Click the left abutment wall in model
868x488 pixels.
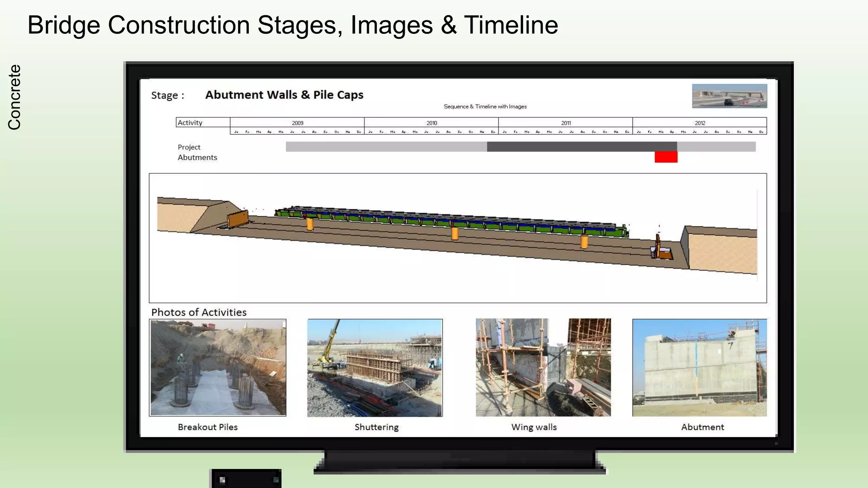click(237, 219)
